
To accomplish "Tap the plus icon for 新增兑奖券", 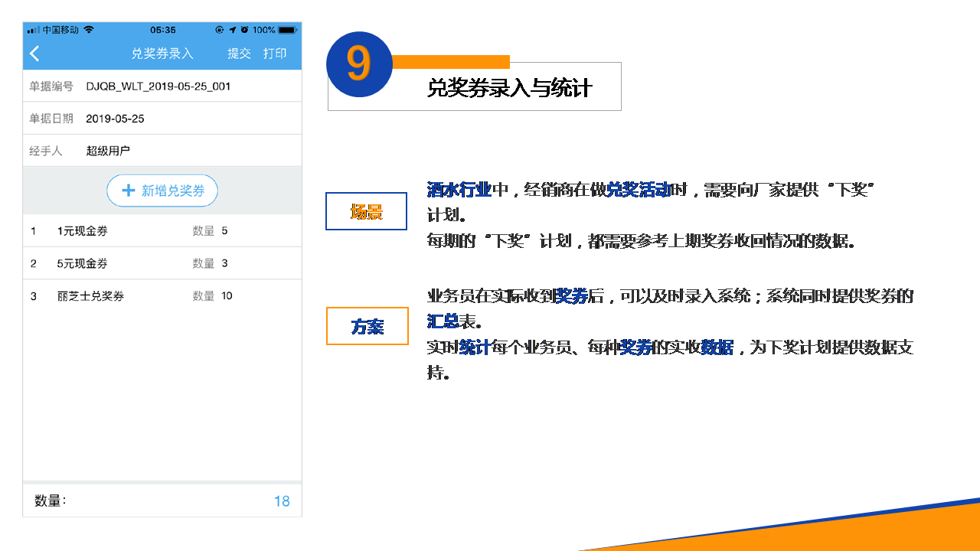I will pos(129,191).
